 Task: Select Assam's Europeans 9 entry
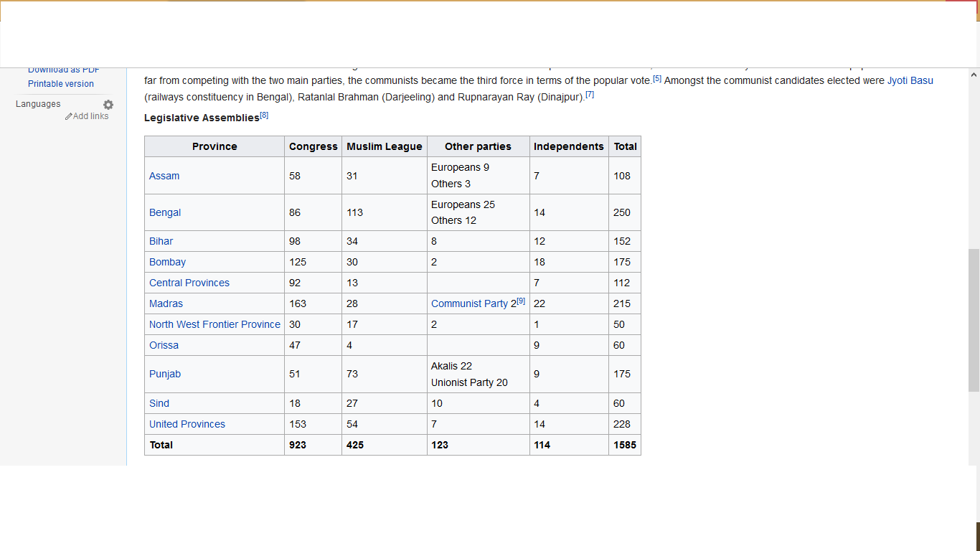pyautogui.click(x=460, y=167)
